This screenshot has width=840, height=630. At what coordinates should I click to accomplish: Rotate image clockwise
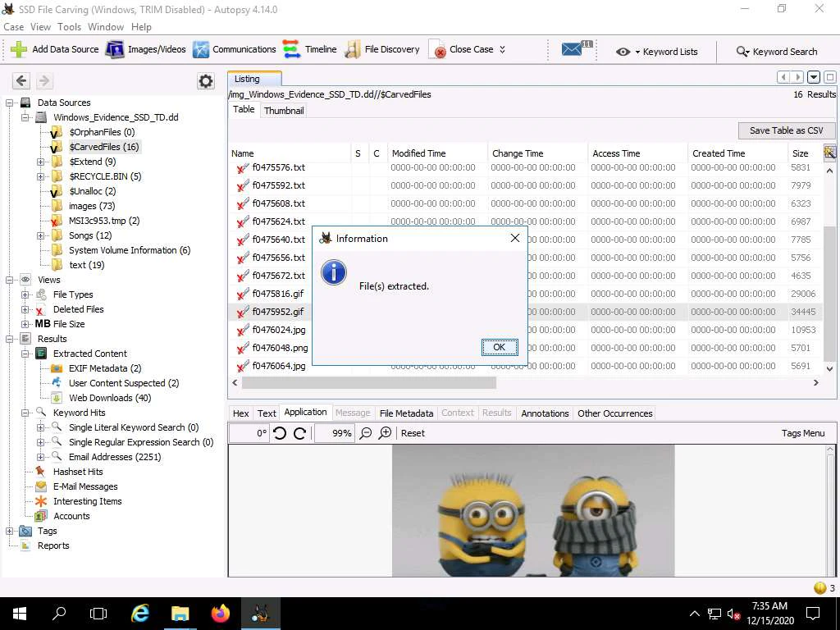300,433
